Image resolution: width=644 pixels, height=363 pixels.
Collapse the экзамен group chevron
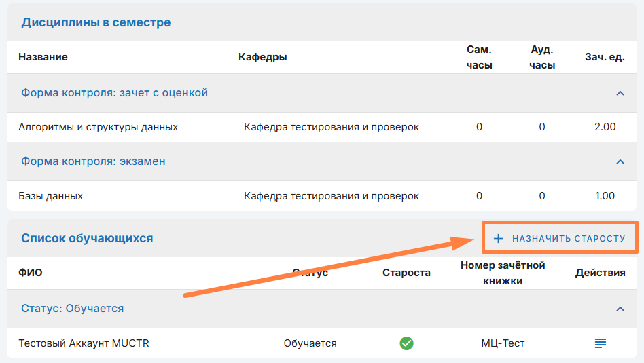pyautogui.click(x=620, y=162)
